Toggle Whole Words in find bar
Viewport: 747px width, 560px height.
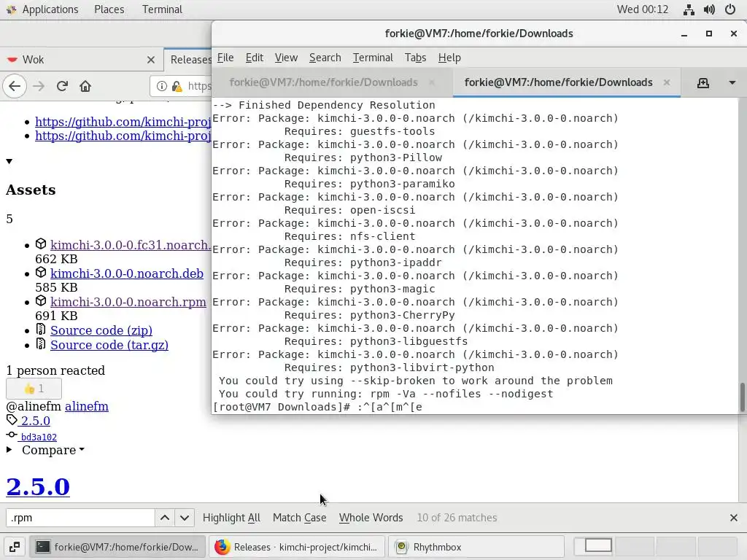(x=371, y=518)
